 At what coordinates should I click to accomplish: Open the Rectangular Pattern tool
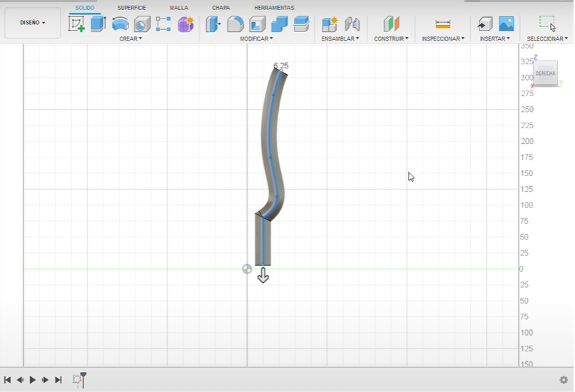pos(163,24)
